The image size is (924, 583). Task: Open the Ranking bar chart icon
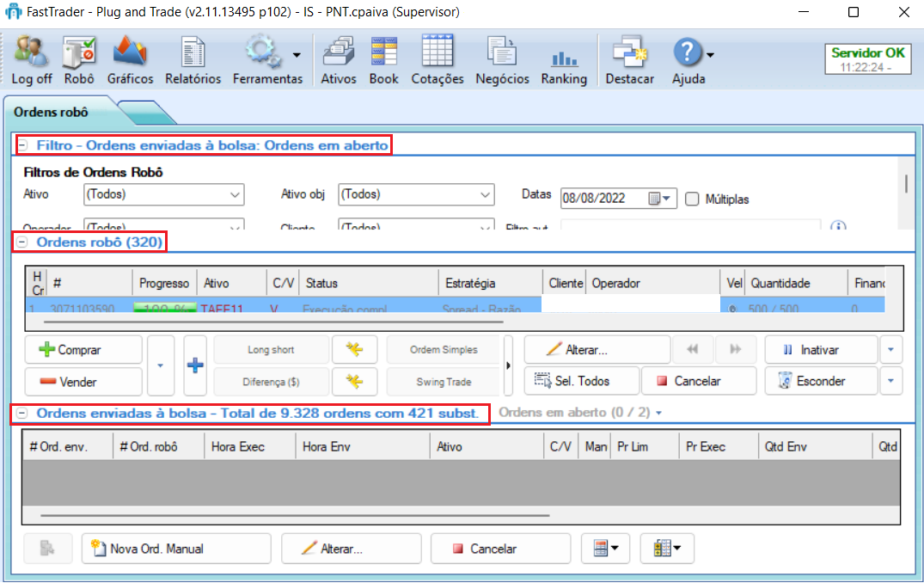coord(564,58)
